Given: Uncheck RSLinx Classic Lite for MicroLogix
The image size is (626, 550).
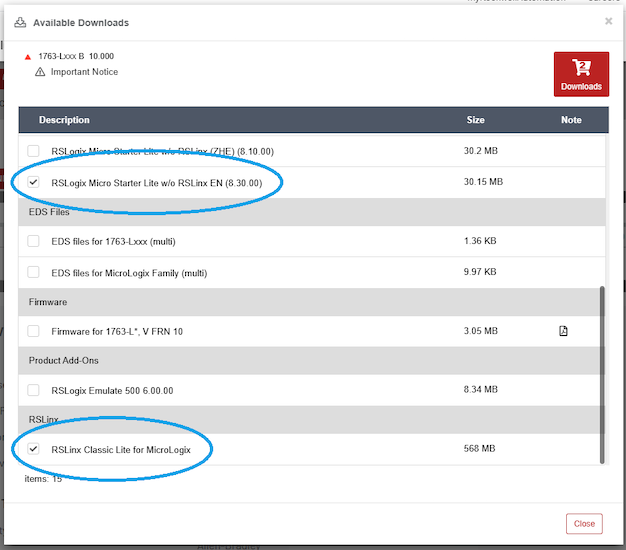Looking at the screenshot, I should [33, 449].
